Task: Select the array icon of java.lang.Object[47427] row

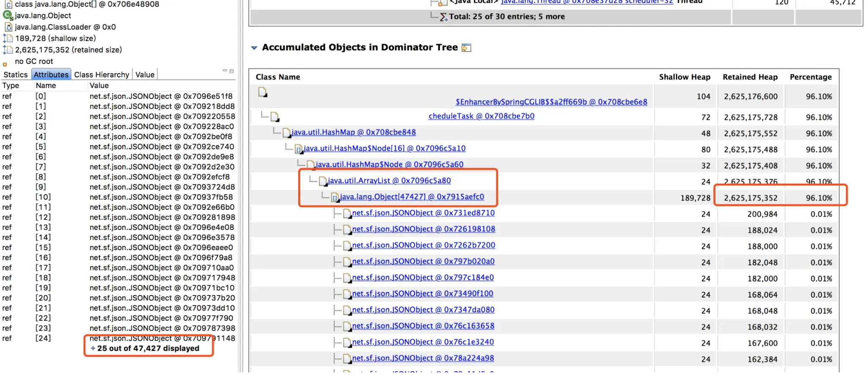Action: (x=335, y=197)
